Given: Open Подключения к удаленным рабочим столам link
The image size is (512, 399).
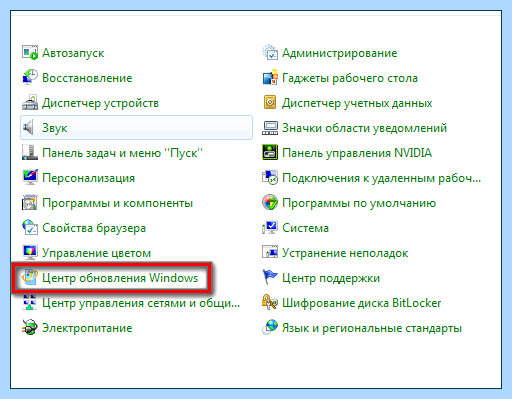Looking at the screenshot, I should (382, 178).
